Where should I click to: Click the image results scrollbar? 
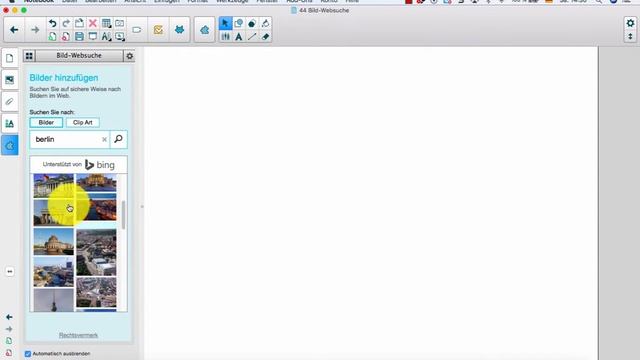click(x=123, y=215)
